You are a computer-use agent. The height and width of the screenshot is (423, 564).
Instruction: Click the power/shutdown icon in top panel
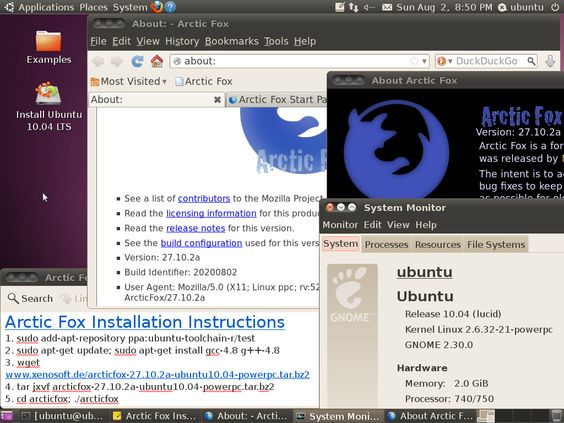555,7
